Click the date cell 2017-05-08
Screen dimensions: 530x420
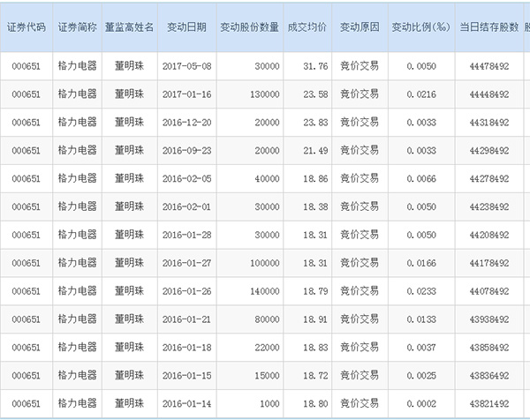point(186,66)
